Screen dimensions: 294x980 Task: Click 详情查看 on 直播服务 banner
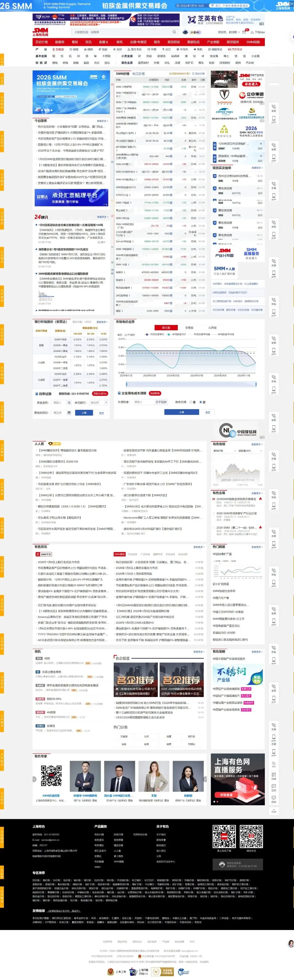[x=226, y=795]
